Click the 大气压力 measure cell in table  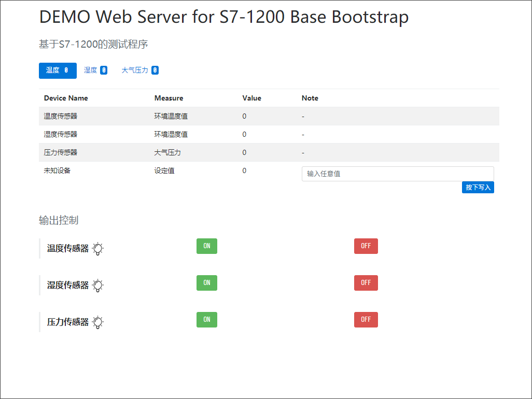click(x=167, y=152)
